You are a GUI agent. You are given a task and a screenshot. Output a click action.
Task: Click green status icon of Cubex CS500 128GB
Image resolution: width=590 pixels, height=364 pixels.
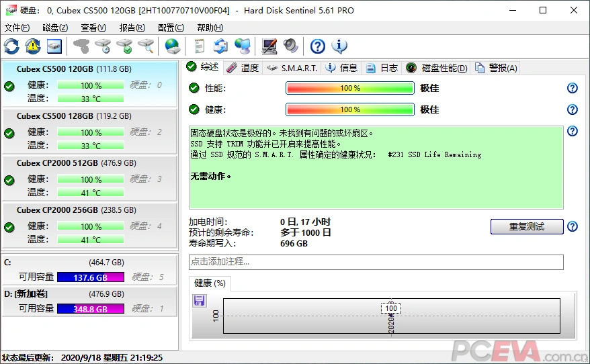point(9,133)
